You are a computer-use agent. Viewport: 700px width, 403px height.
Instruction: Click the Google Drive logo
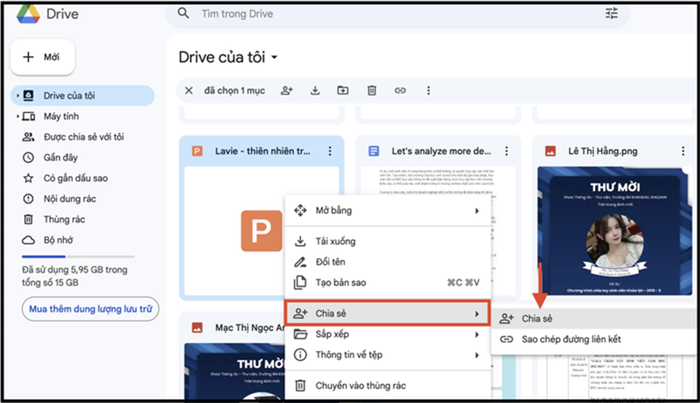pyautogui.click(x=28, y=13)
